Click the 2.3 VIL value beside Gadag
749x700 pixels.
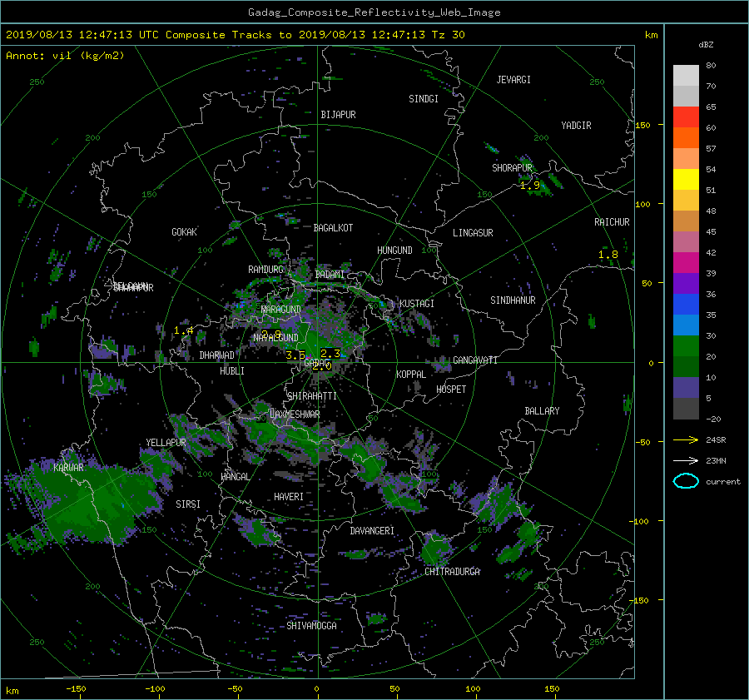pos(330,354)
